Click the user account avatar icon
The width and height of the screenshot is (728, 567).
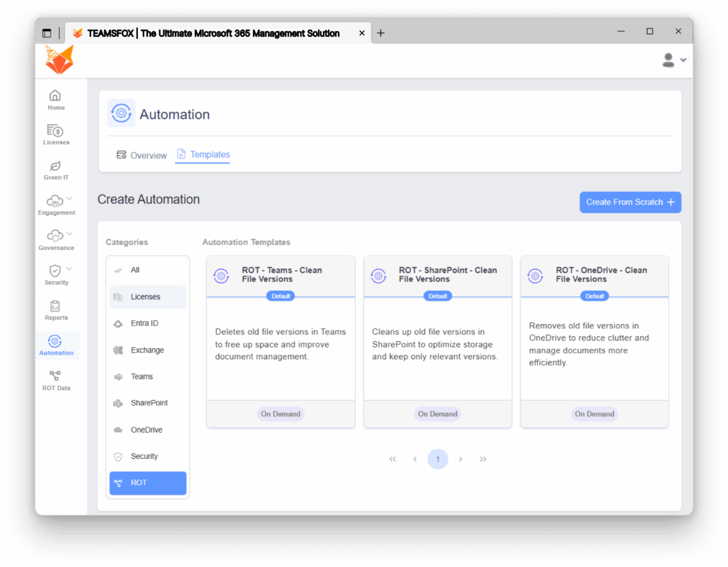coord(668,60)
